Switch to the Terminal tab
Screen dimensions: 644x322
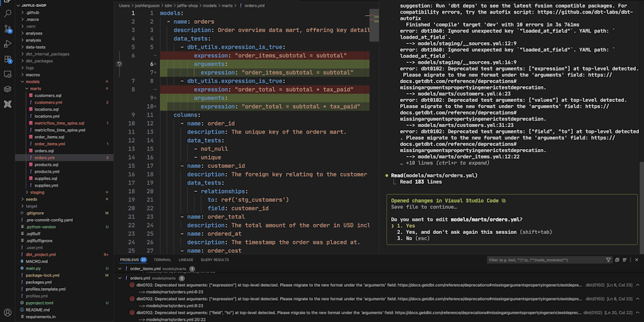tap(162, 260)
